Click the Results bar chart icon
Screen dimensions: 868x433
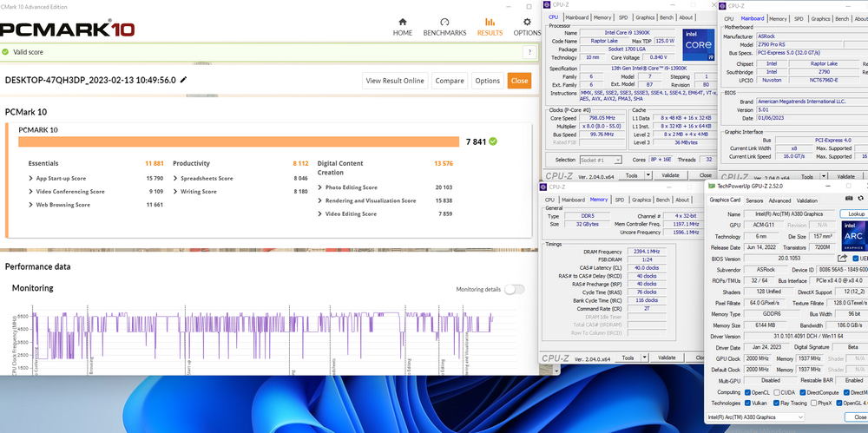[x=490, y=22]
